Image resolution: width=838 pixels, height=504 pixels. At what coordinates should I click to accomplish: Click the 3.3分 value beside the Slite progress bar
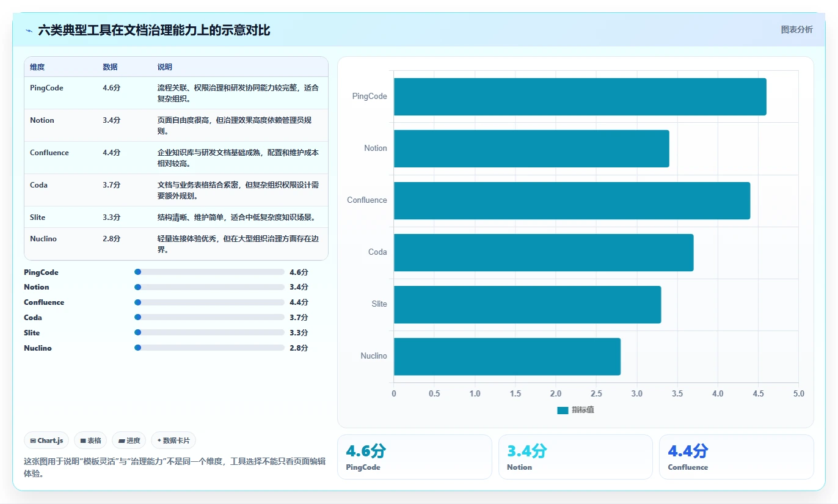pyautogui.click(x=299, y=333)
